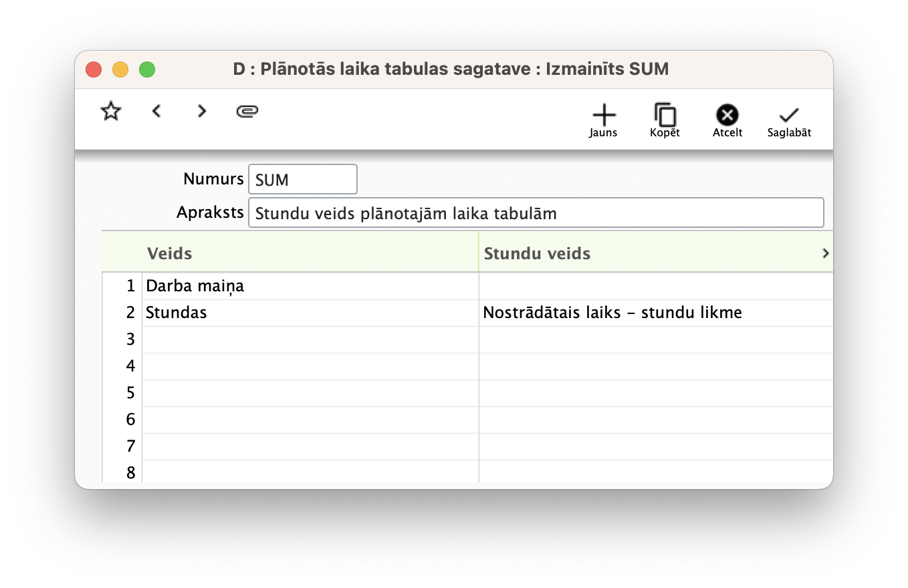908x588 pixels.
Task: Expand more columns with header chevron
Action: tap(826, 253)
